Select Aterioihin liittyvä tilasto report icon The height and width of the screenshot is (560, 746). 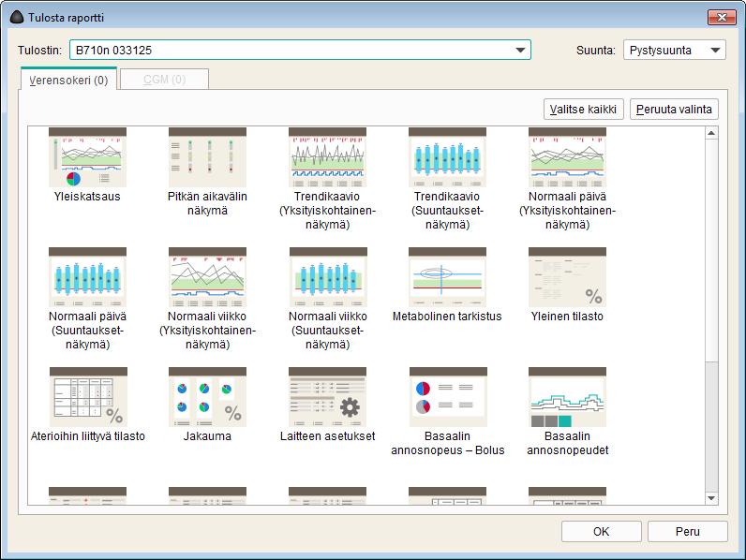[x=87, y=397]
